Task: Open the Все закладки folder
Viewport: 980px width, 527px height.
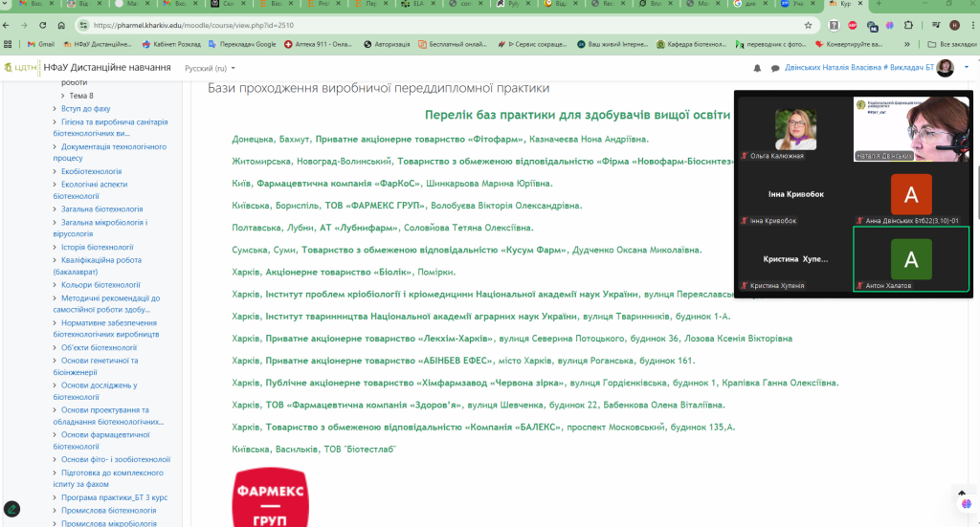Action: (x=952, y=44)
